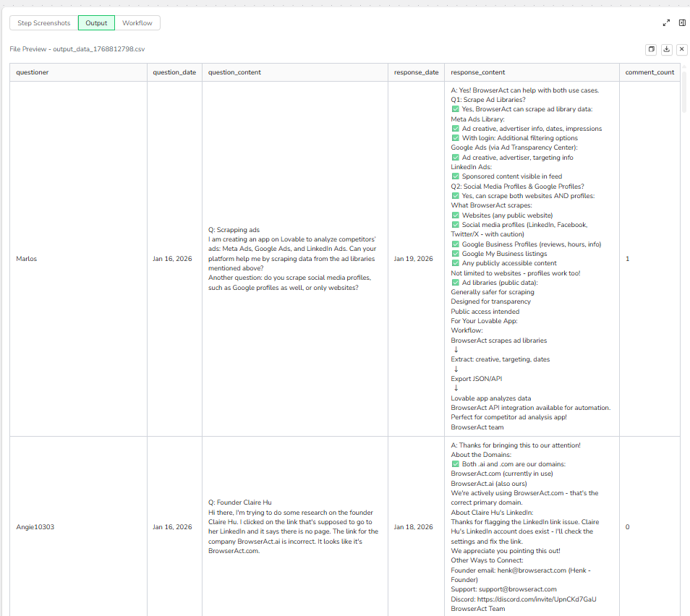Select the Angie10303 questioner cell
690x616 pixels.
point(35,527)
